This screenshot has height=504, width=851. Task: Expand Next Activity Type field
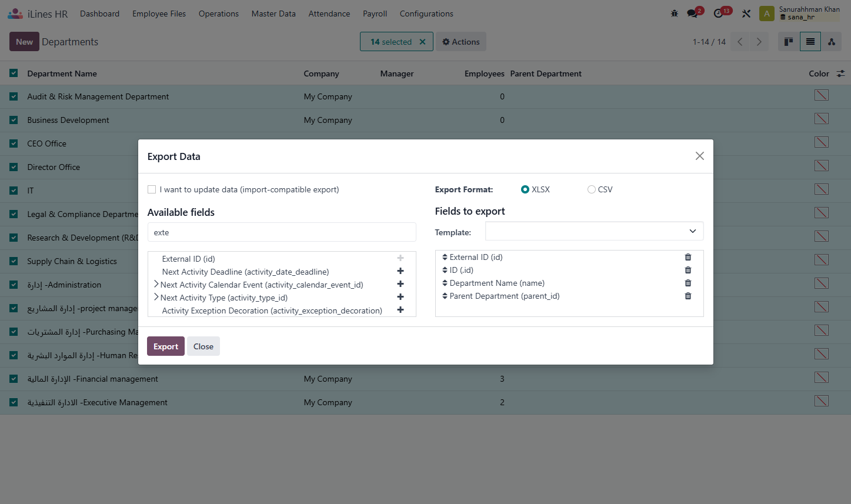click(156, 297)
